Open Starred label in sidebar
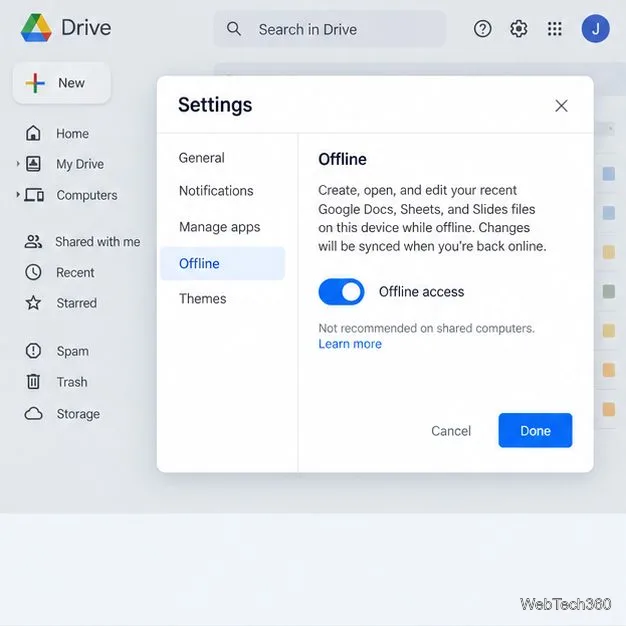Viewport: 626px width, 626px height. (x=76, y=303)
